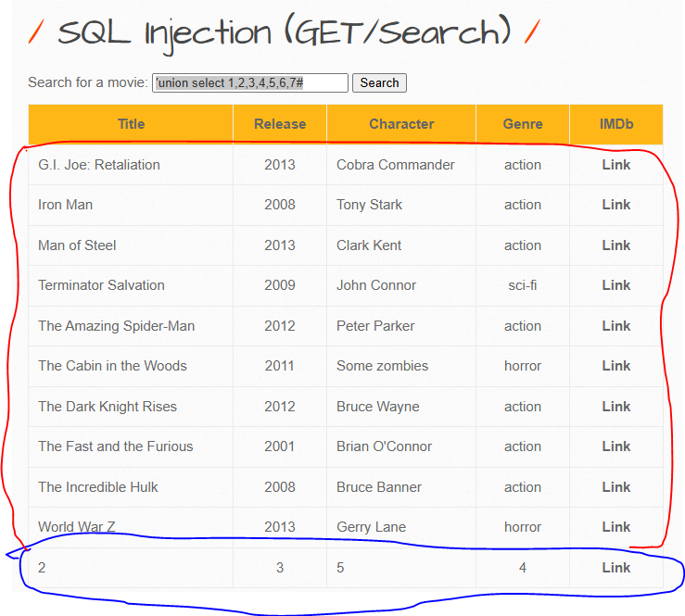This screenshot has height=616, width=685.
Task: Click the horror genre for World War Z
Action: coord(523,527)
